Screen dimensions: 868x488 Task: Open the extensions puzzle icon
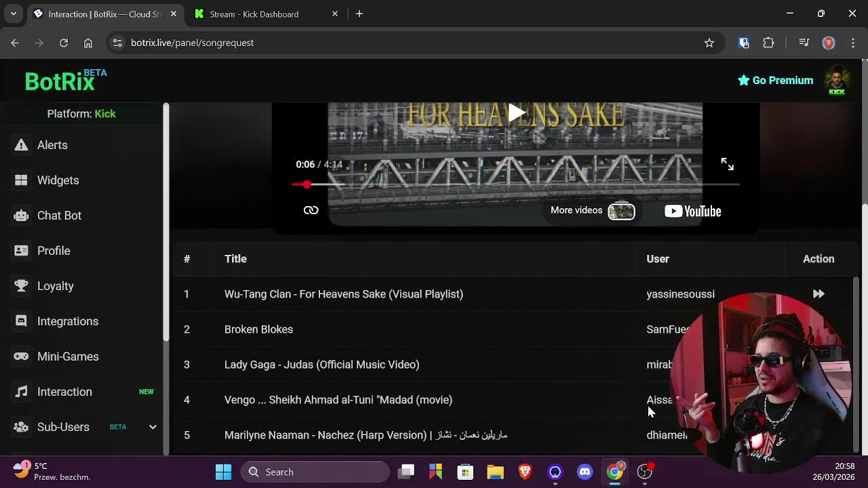point(768,43)
